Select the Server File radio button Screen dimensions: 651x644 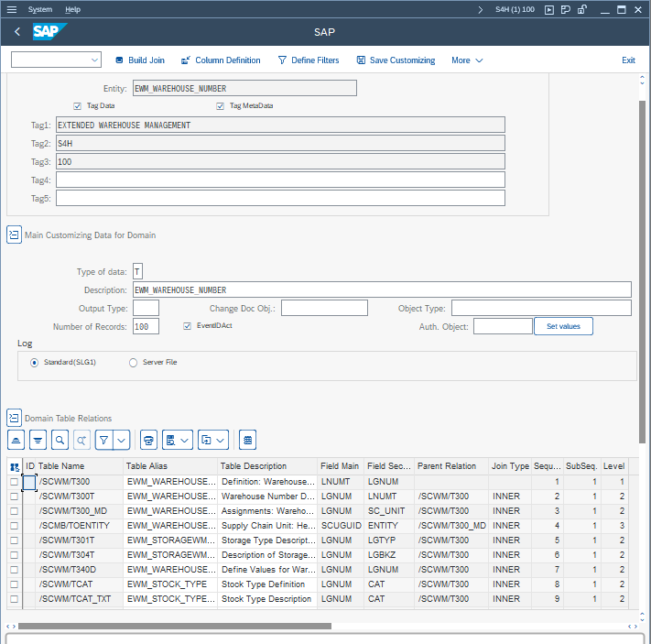[134, 363]
